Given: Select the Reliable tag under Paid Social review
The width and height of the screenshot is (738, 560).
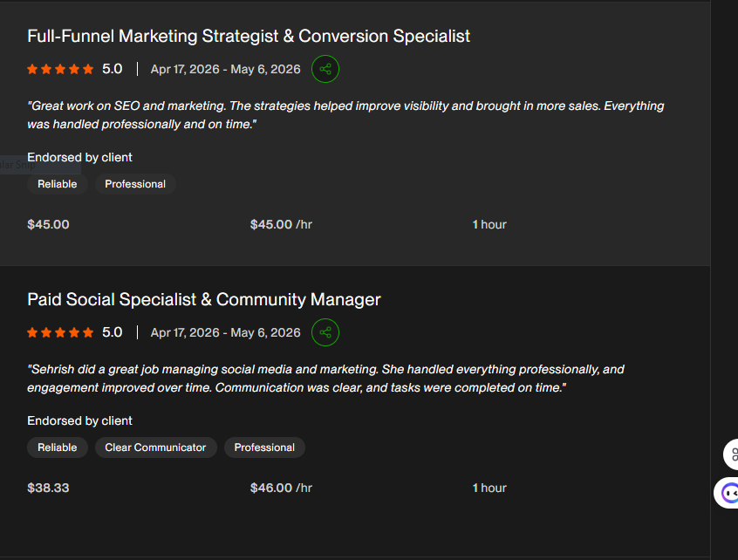Looking at the screenshot, I should (58, 447).
